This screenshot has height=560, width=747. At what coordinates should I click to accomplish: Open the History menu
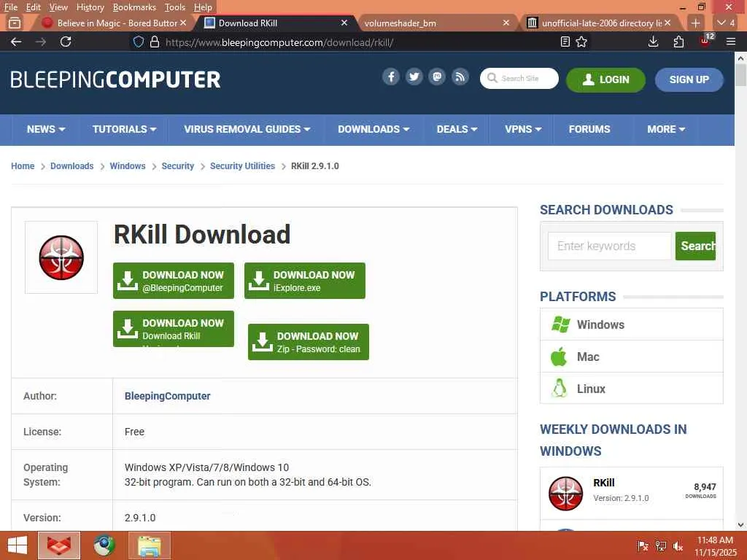pos(90,7)
